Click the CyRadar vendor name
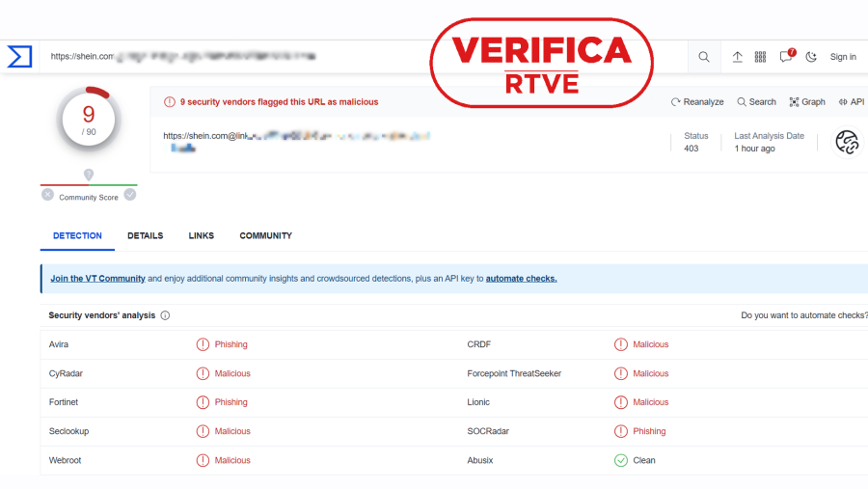 pyautogui.click(x=66, y=373)
